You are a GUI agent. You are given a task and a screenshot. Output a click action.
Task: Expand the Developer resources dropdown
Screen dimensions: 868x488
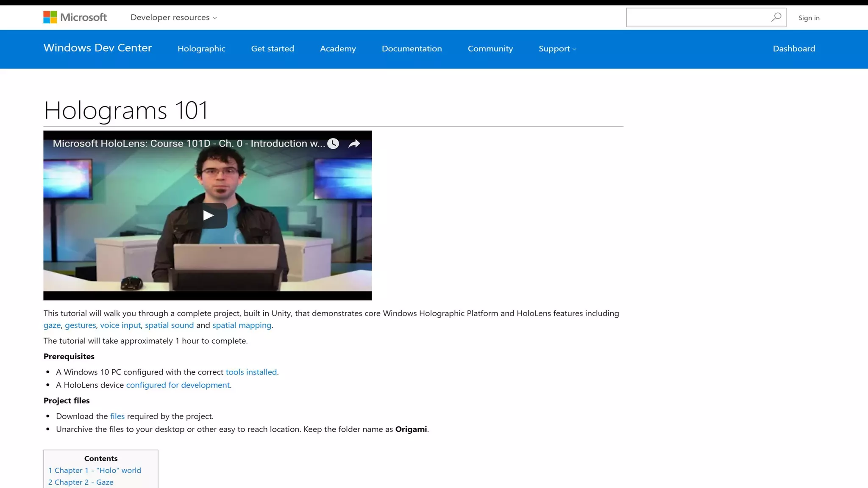point(174,17)
